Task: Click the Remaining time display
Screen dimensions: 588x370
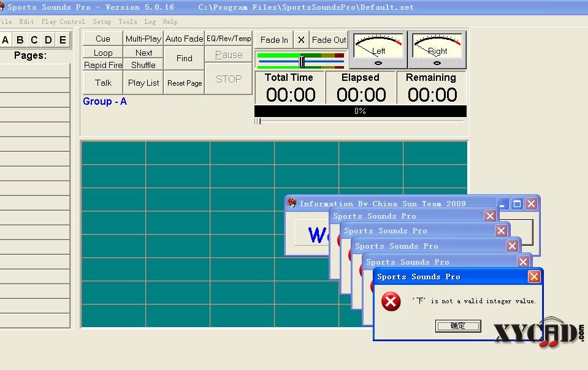Action: pos(432,88)
